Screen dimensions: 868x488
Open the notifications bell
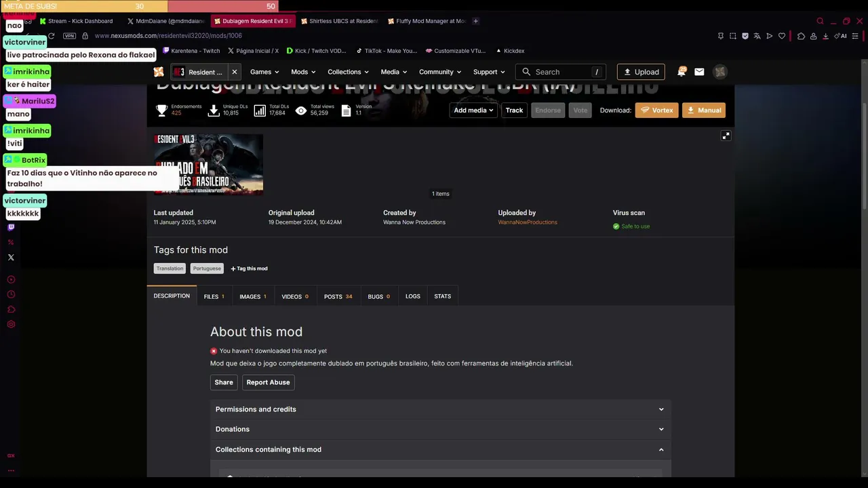pos(682,71)
